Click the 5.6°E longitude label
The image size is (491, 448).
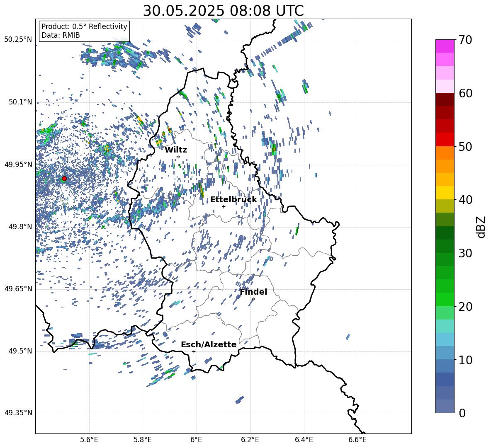89,440
